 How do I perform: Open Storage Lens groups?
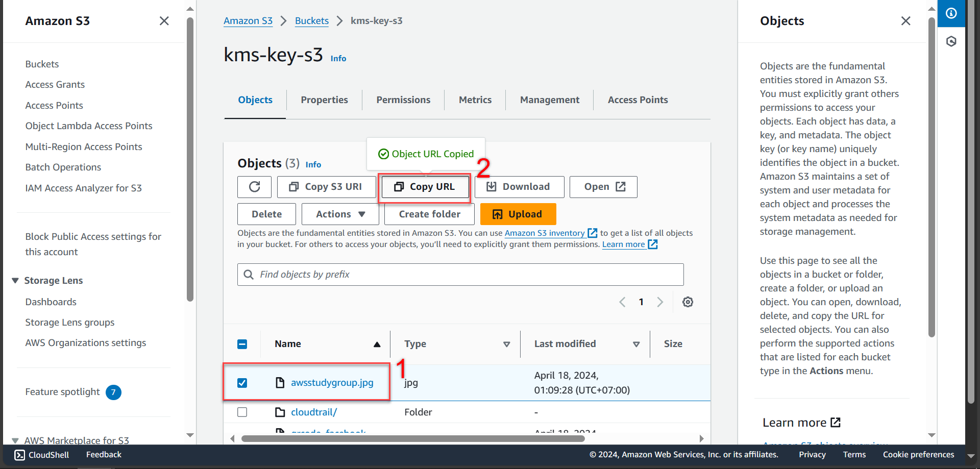click(x=70, y=323)
